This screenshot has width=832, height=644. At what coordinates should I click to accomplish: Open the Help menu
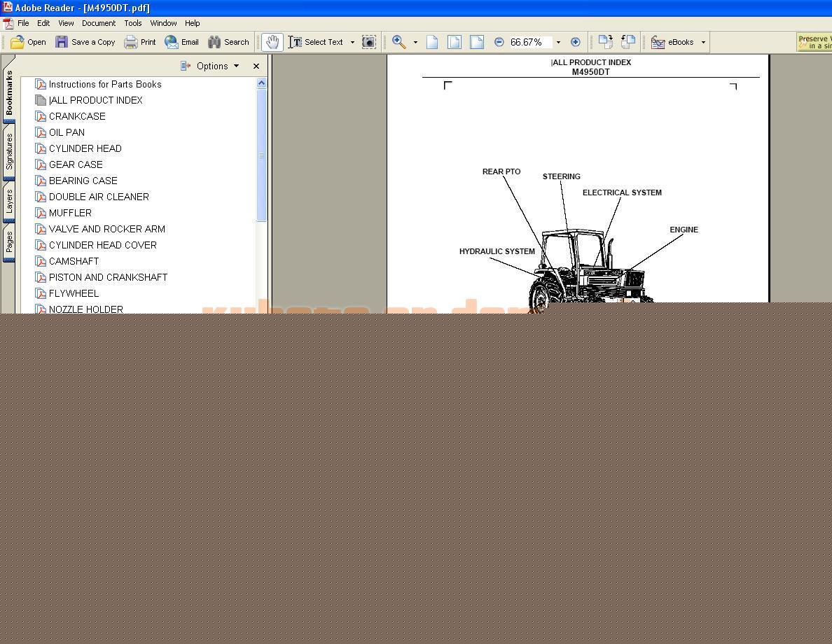(192, 23)
